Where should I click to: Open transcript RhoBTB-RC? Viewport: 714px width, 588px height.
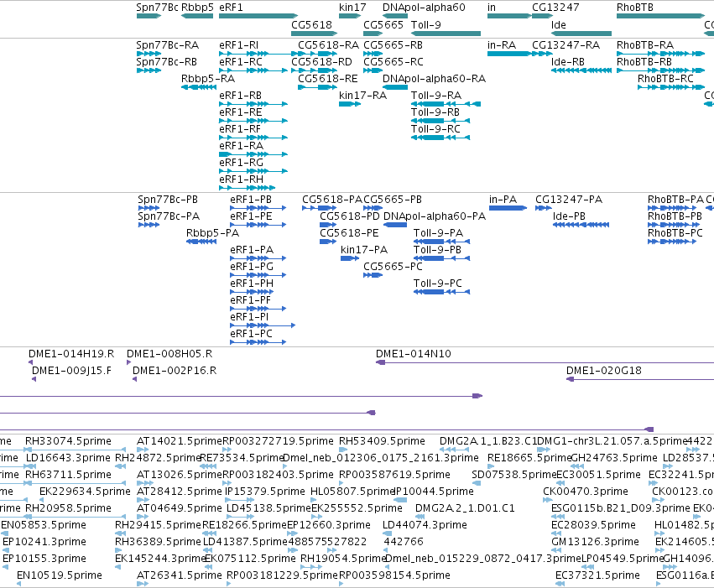pyautogui.click(x=665, y=79)
